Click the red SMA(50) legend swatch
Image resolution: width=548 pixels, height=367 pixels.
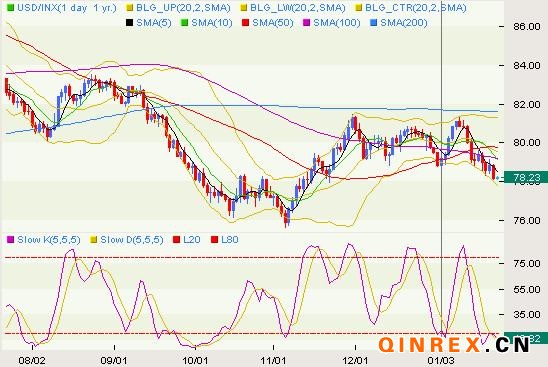tap(245, 23)
